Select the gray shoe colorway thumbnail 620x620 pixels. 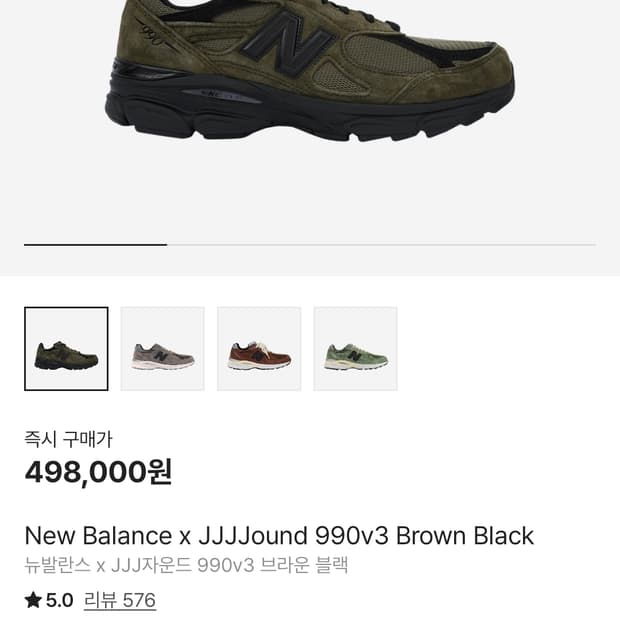[x=163, y=349]
